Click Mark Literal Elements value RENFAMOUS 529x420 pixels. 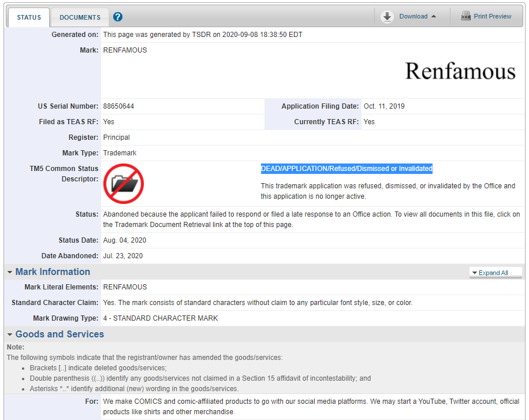point(125,287)
